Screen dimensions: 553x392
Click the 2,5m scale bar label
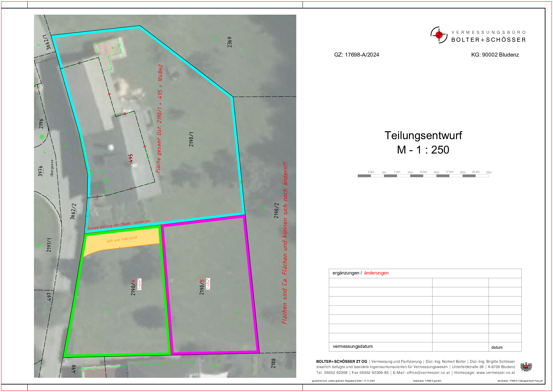[x=371, y=172]
